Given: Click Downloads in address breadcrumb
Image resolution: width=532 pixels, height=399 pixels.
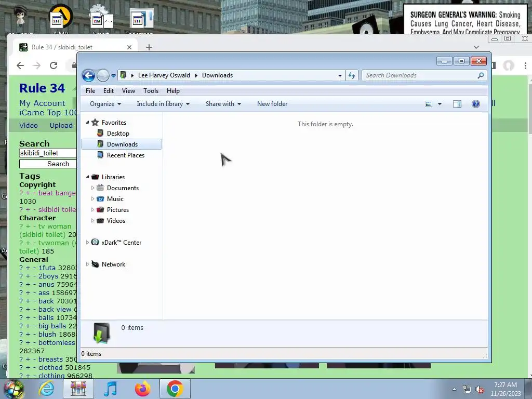Looking at the screenshot, I should click(217, 75).
